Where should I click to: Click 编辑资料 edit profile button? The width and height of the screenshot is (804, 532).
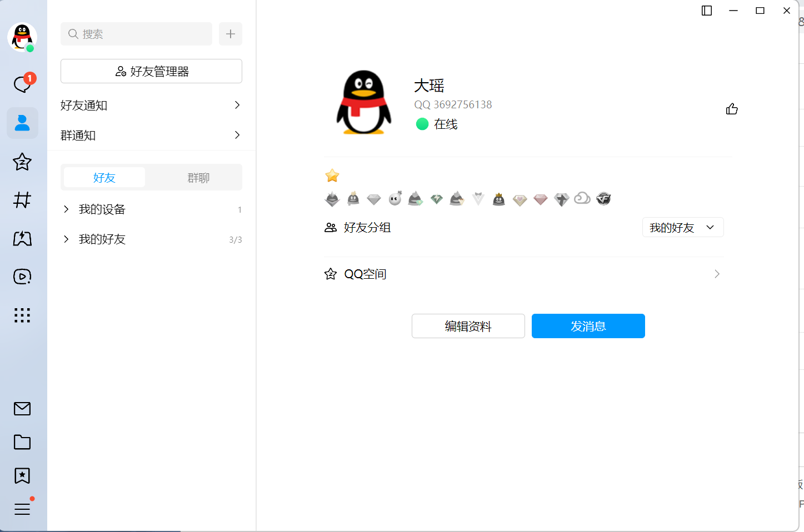468,326
